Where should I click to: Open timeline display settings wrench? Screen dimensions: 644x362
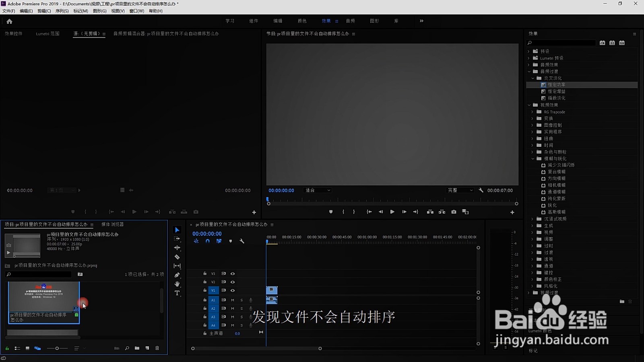(242, 241)
